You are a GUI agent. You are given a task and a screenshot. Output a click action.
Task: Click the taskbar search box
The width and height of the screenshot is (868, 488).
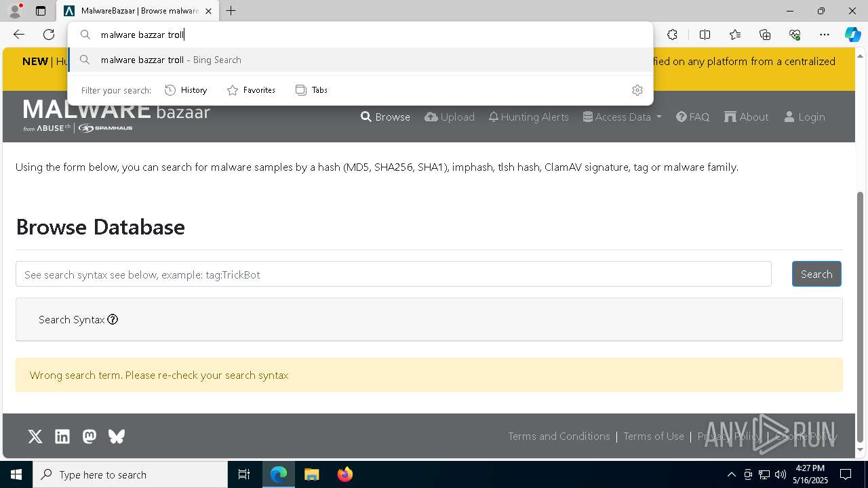click(x=130, y=474)
